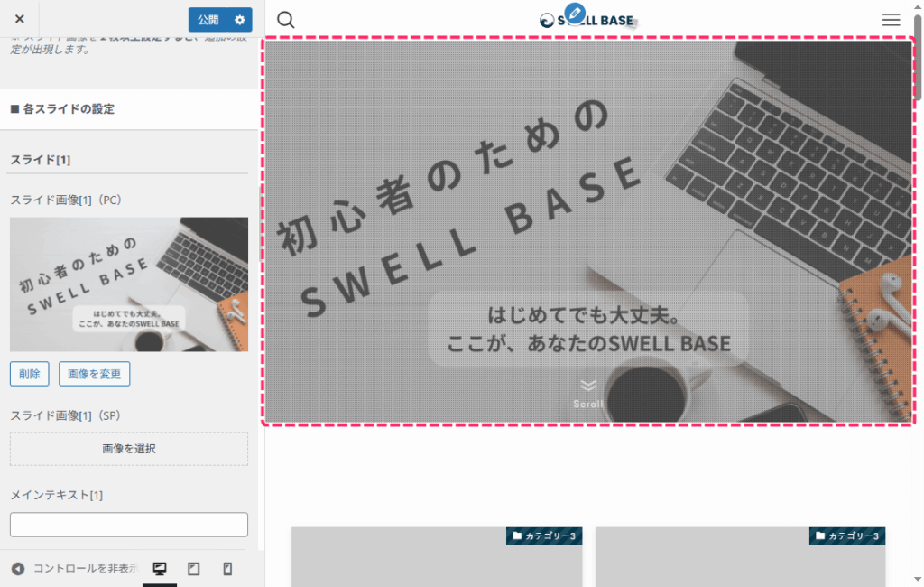
Task: Focus the メインテキスト[1] input field
Action: click(129, 525)
